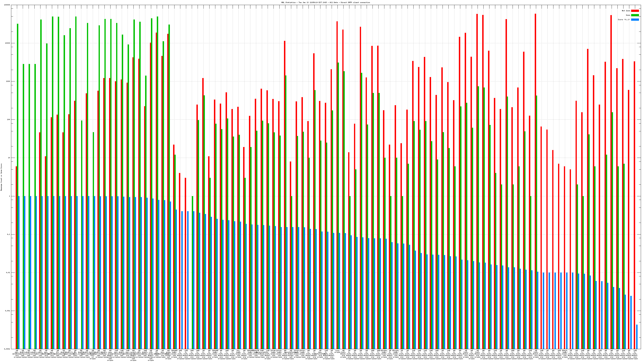Screen dimensions: 644x362
Task: Click the red Not Spam legend swatch
Action: pos(635,11)
